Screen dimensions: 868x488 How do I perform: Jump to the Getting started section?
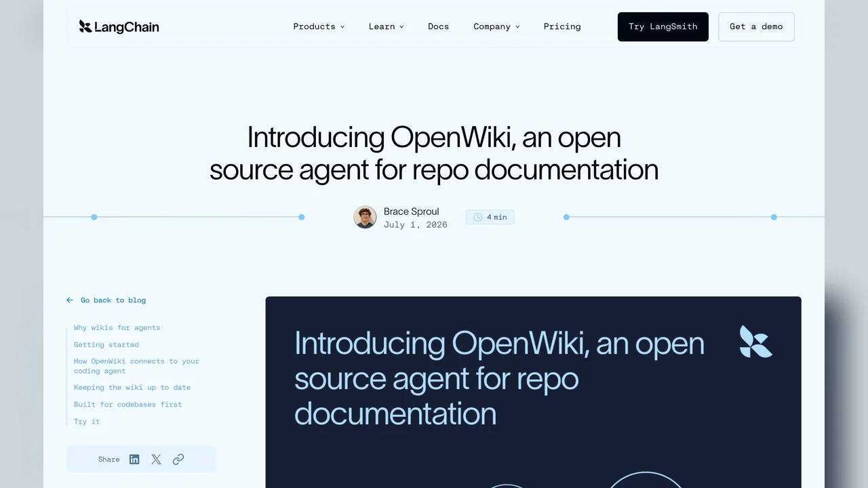[106, 345]
